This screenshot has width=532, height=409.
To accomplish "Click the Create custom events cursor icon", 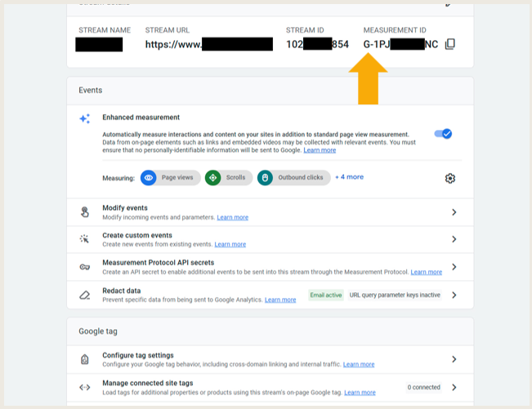I will pos(84,239).
